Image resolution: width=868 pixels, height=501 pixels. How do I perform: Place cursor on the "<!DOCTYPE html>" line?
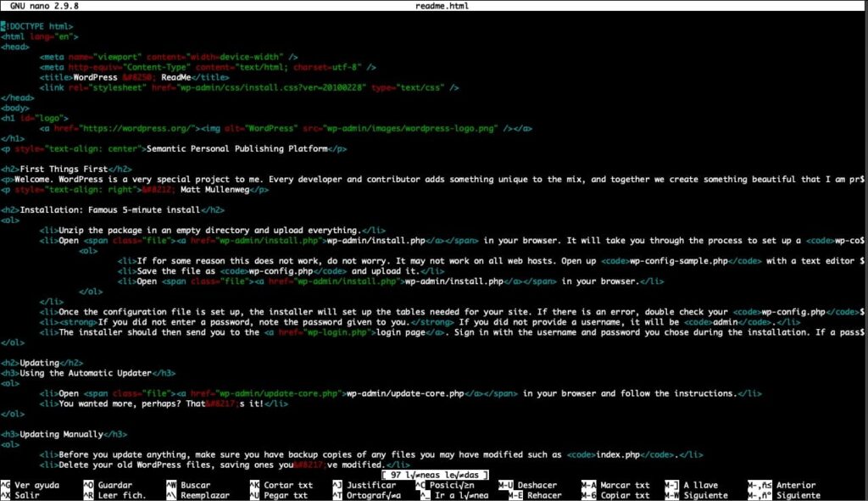point(36,26)
